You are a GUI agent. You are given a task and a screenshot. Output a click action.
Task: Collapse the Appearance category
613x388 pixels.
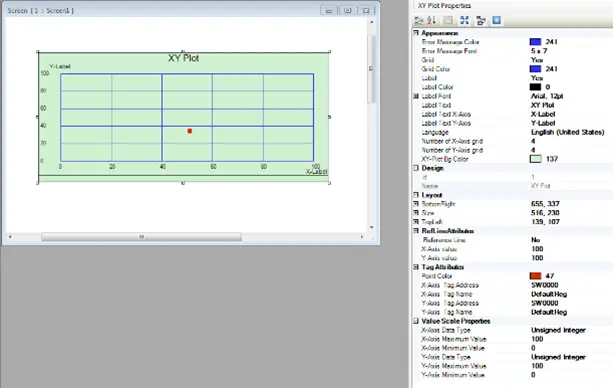416,33
